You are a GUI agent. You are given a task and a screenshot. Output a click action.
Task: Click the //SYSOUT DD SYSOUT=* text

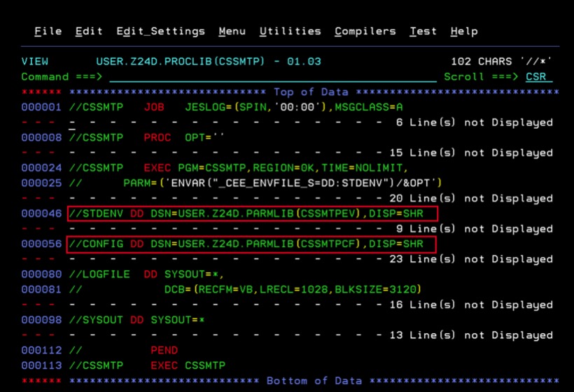[136, 320]
